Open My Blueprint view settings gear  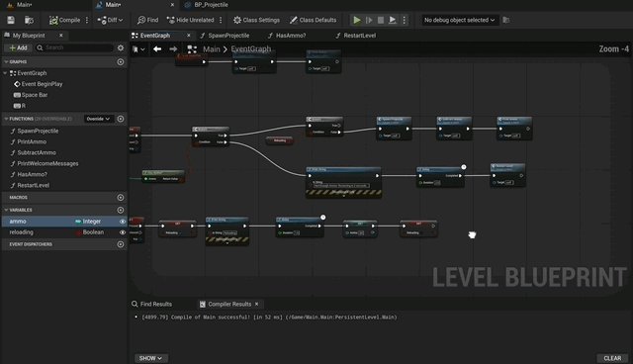point(121,47)
